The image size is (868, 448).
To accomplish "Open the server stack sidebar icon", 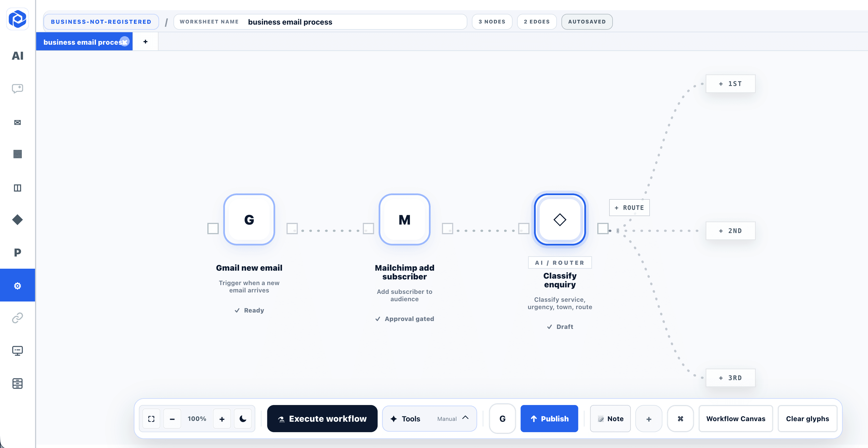I will [x=18, y=383].
